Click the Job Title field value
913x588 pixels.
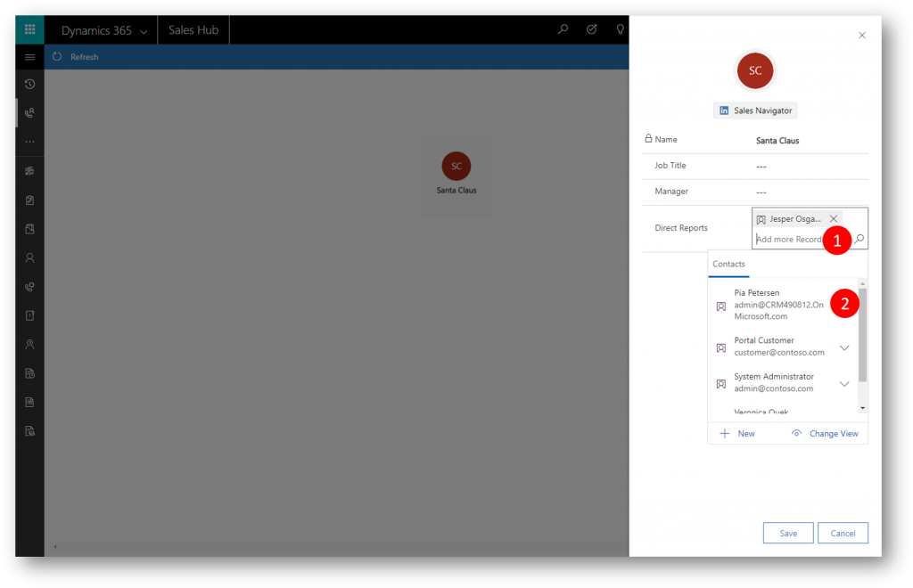(761, 167)
